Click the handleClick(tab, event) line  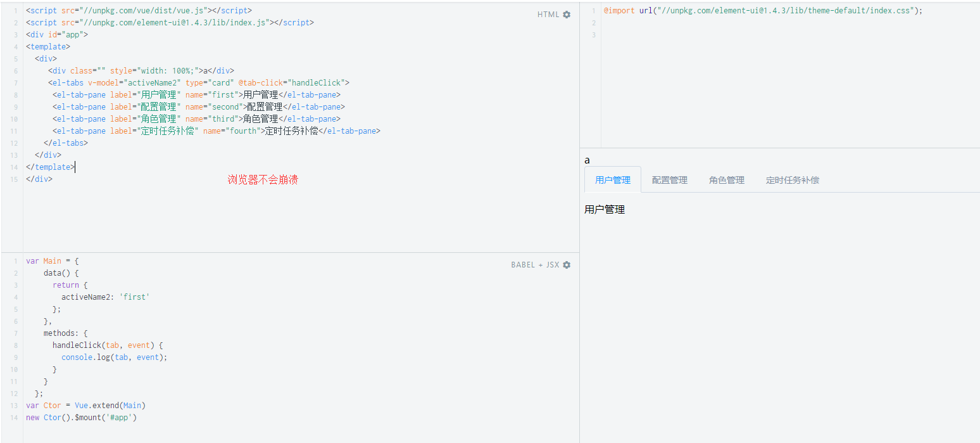point(108,345)
